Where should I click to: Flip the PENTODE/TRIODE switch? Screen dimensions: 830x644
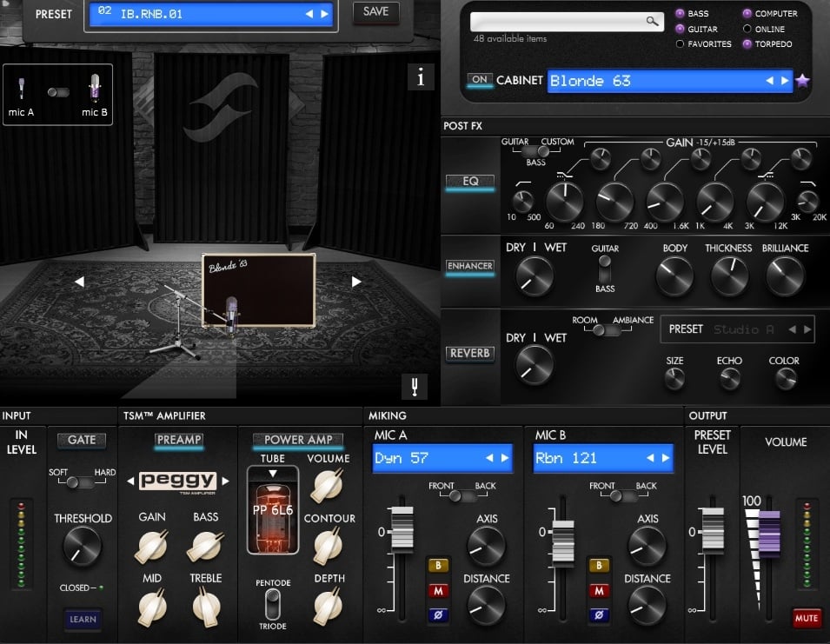click(x=273, y=604)
